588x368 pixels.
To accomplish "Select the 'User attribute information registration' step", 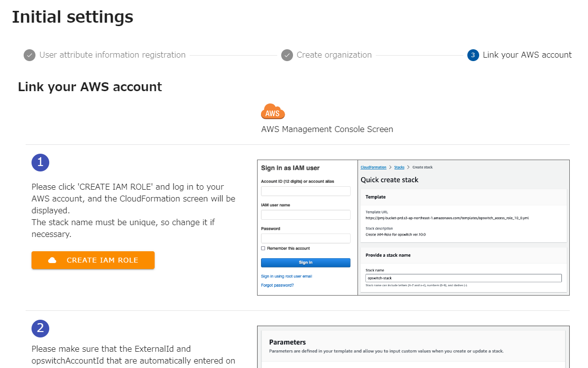I will click(x=112, y=55).
